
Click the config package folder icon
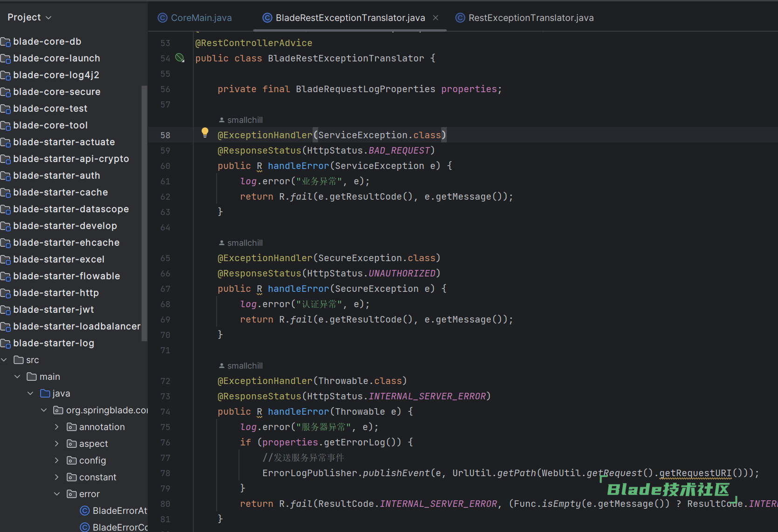pos(72,460)
